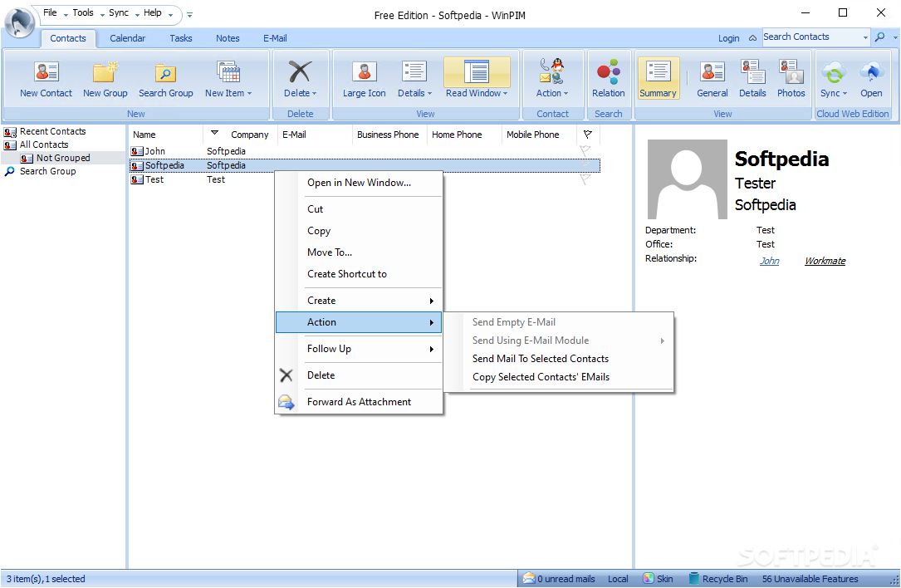The height and width of the screenshot is (588, 901).
Task: Expand the Search Contacts dropdown arrow
Action: [865, 37]
